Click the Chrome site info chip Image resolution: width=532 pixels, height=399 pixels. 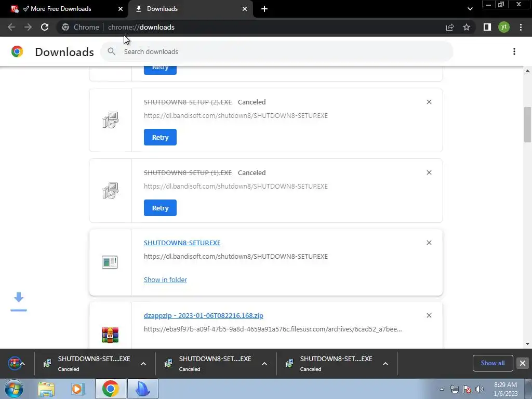(81, 27)
